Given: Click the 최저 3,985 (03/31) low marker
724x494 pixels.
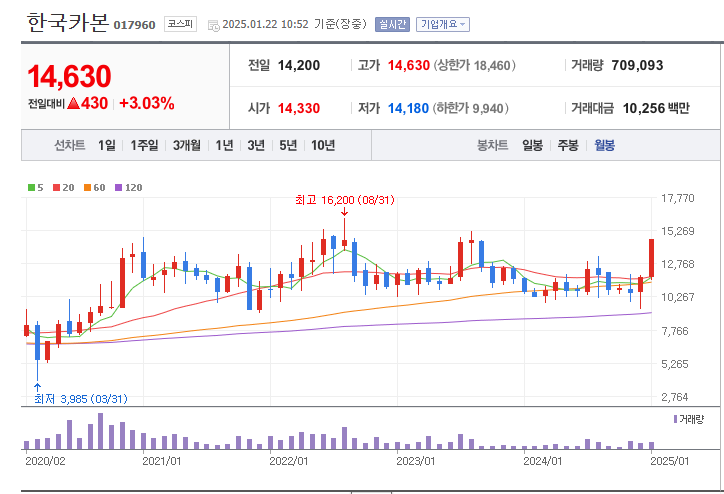Looking at the screenshot, I should pos(81,398).
